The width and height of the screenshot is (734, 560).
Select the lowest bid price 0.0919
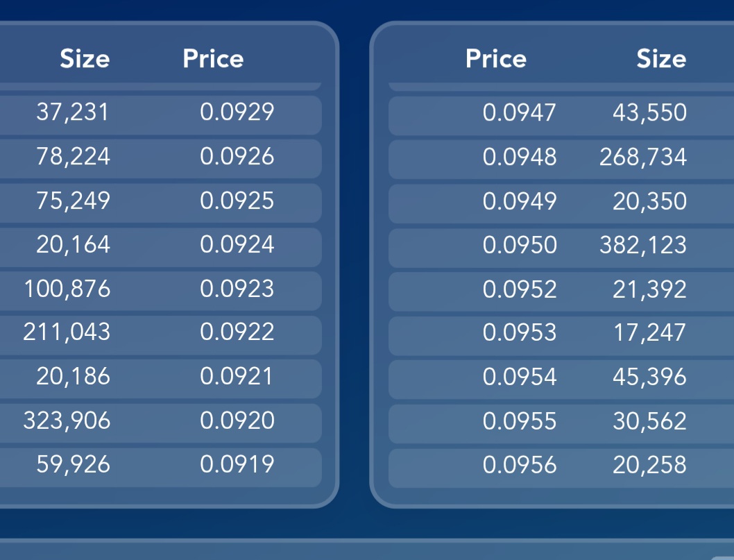point(237,464)
